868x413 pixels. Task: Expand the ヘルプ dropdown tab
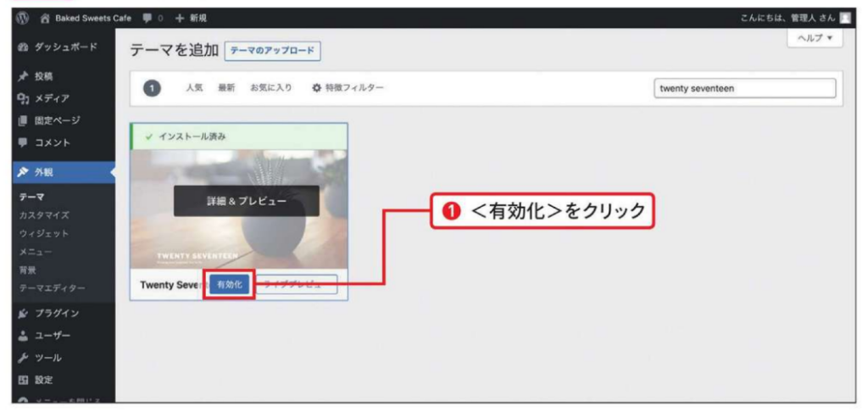(x=815, y=39)
